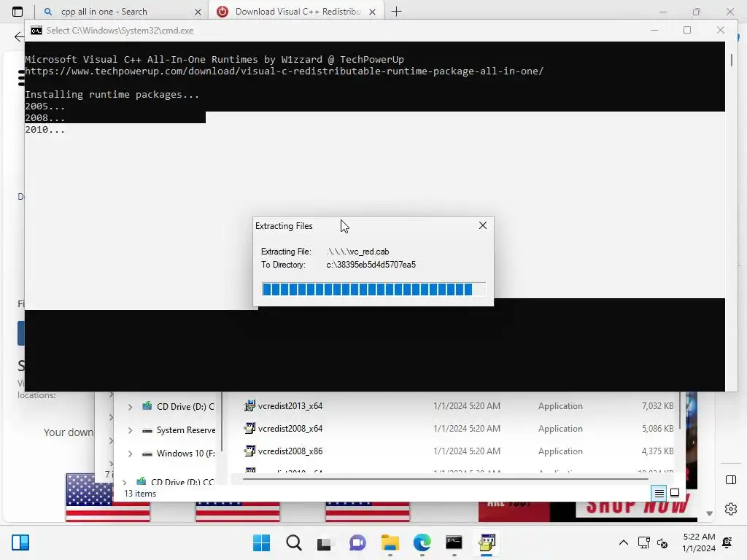Select the vcredist2013_x64 file

coord(290,406)
